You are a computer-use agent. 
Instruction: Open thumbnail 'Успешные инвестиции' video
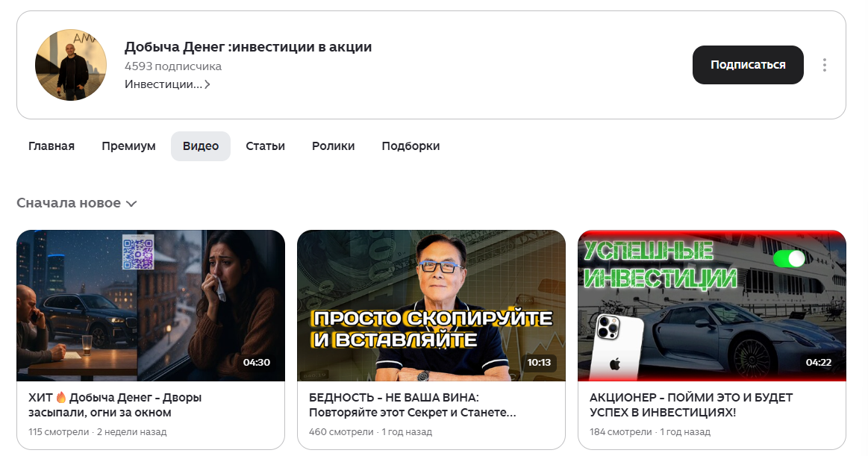coord(712,305)
